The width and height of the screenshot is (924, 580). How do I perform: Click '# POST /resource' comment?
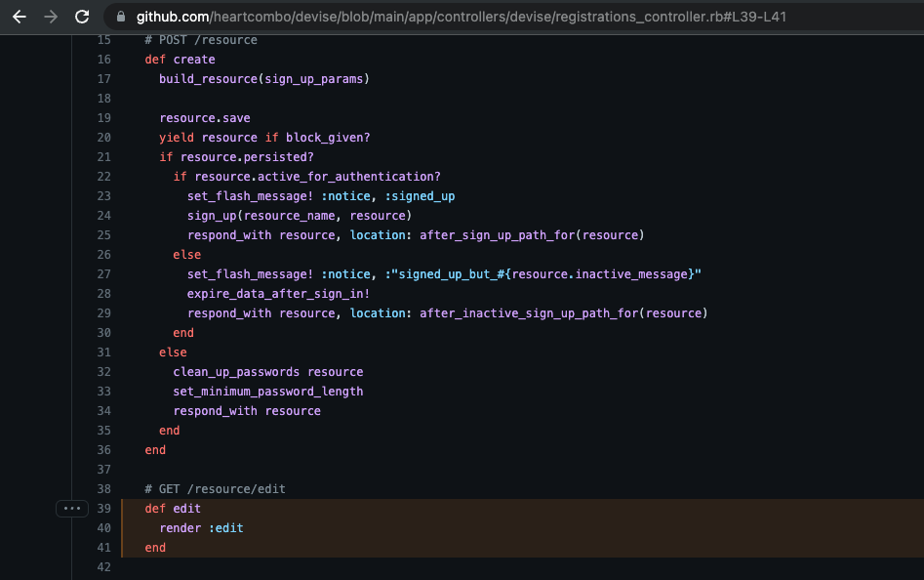pyautogui.click(x=201, y=40)
